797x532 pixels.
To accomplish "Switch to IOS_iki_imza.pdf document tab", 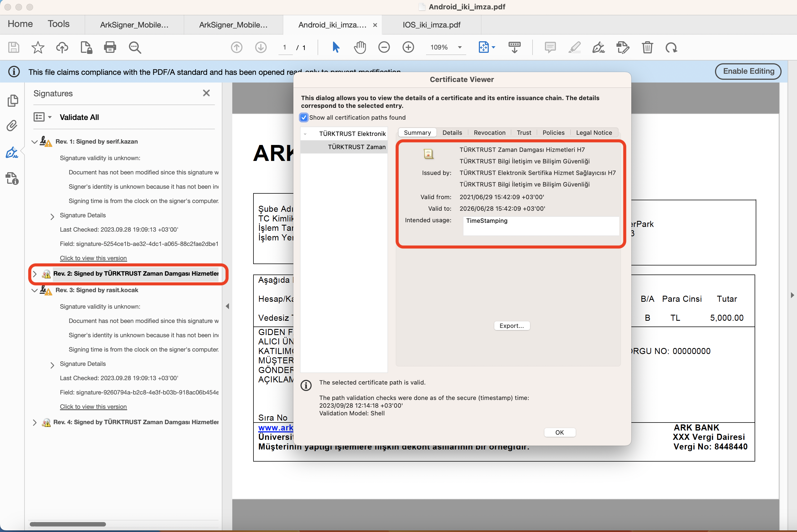I will tap(432, 25).
